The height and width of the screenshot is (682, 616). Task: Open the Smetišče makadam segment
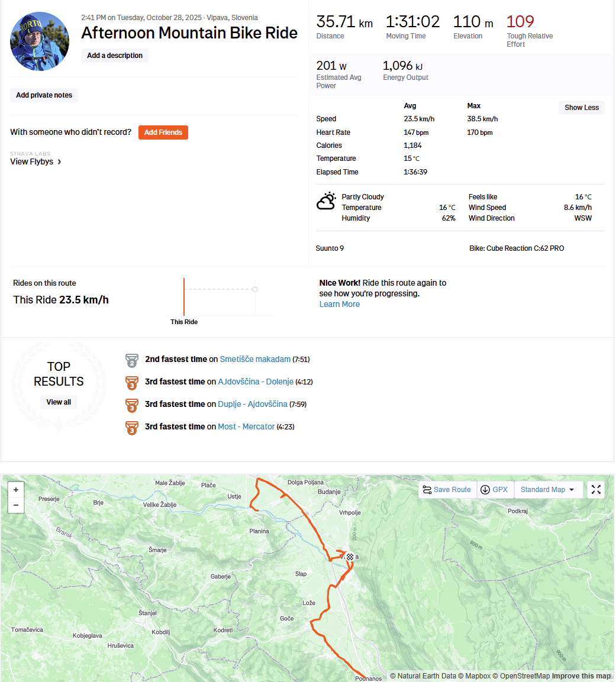(x=255, y=359)
